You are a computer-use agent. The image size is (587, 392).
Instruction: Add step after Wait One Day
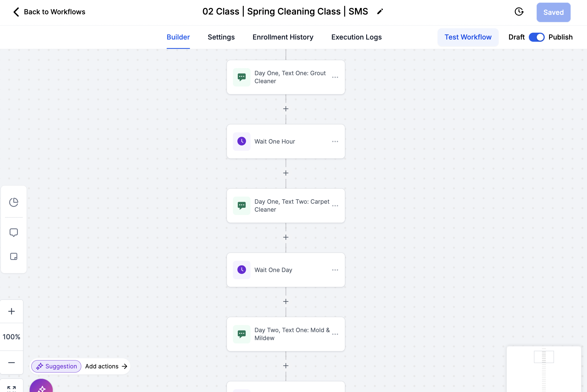(x=286, y=302)
